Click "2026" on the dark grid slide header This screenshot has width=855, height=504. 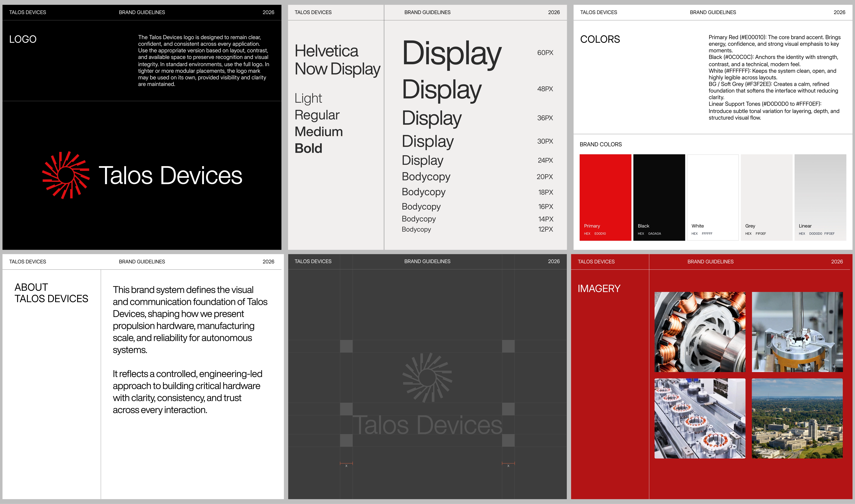click(554, 261)
